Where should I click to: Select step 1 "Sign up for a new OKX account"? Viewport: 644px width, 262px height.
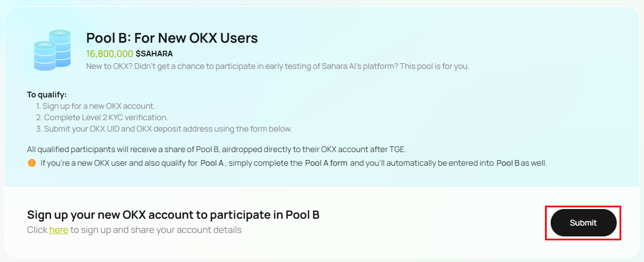tap(95, 106)
